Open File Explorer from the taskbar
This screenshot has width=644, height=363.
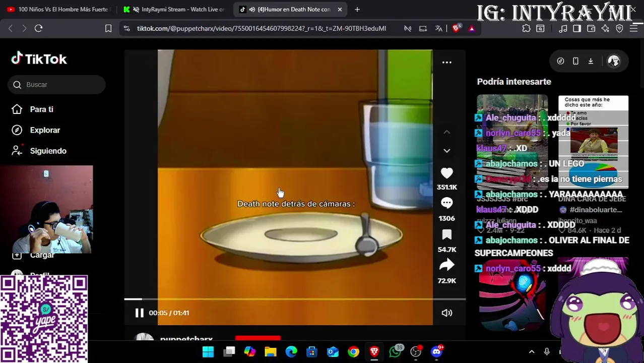pyautogui.click(x=271, y=351)
